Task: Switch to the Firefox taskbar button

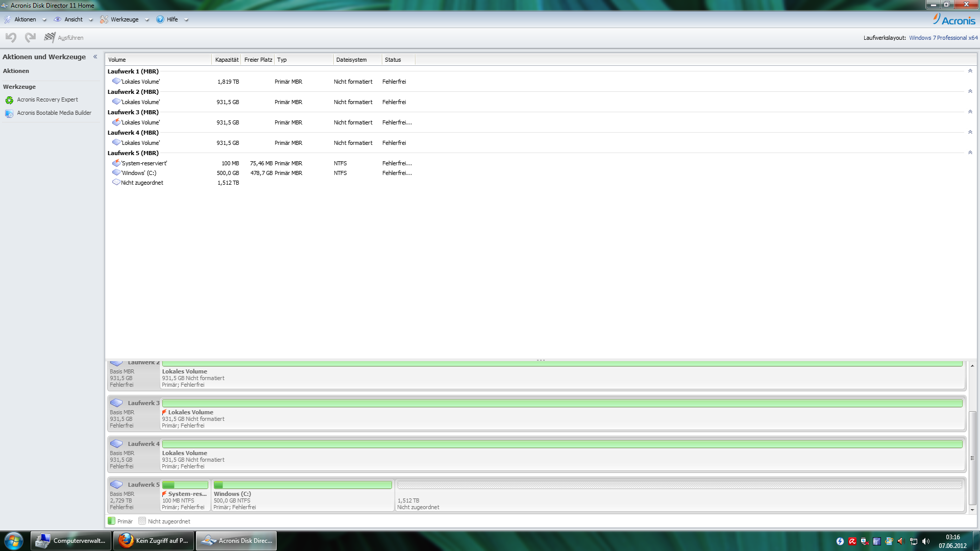Action: coord(154,541)
